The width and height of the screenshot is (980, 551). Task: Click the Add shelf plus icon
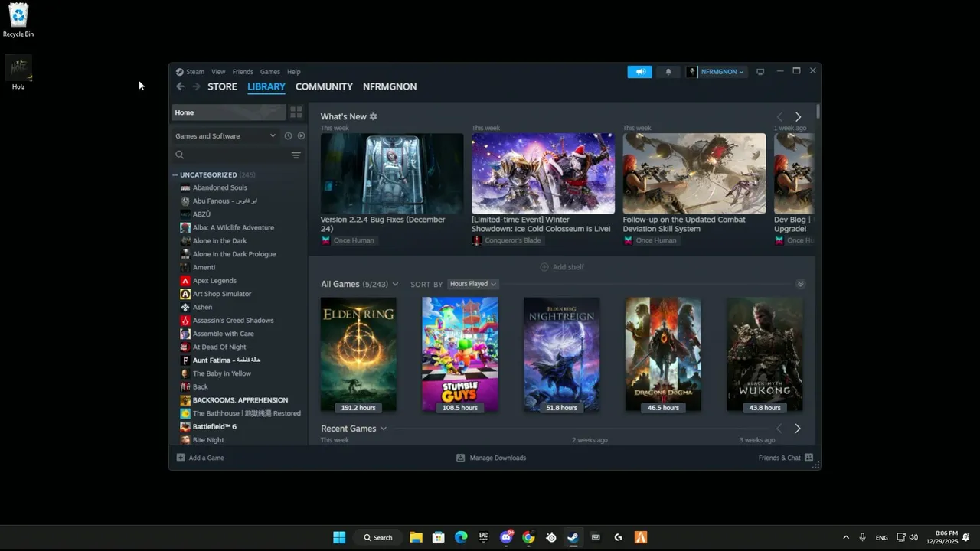[x=544, y=267]
